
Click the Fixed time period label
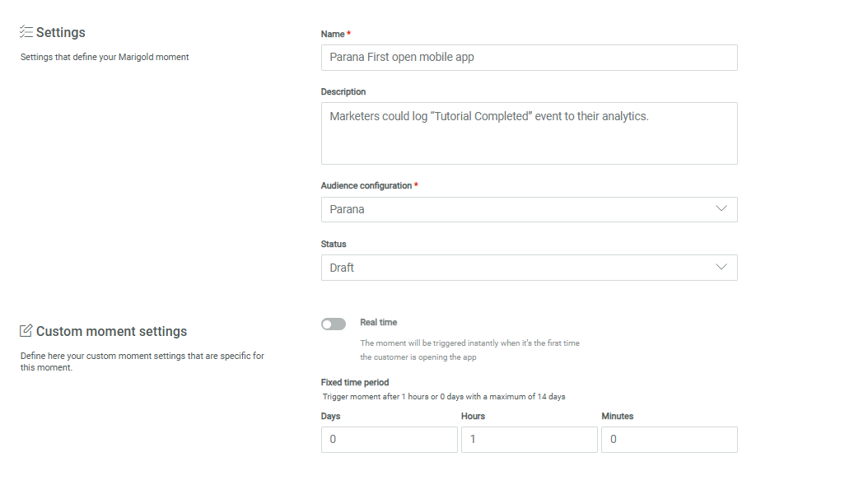pos(355,382)
